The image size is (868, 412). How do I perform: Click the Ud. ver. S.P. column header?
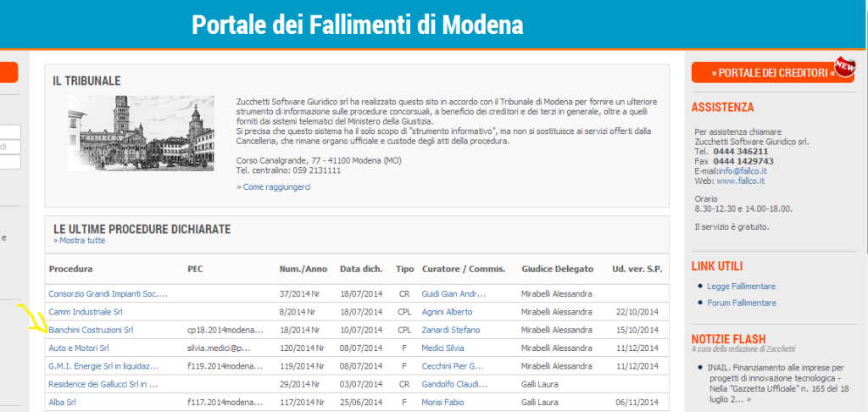637,269
